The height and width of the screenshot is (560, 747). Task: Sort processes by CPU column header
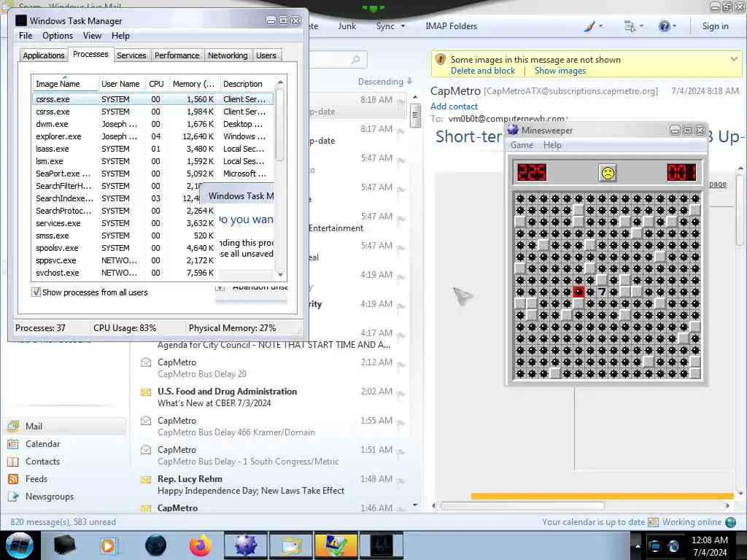point(156,84)
